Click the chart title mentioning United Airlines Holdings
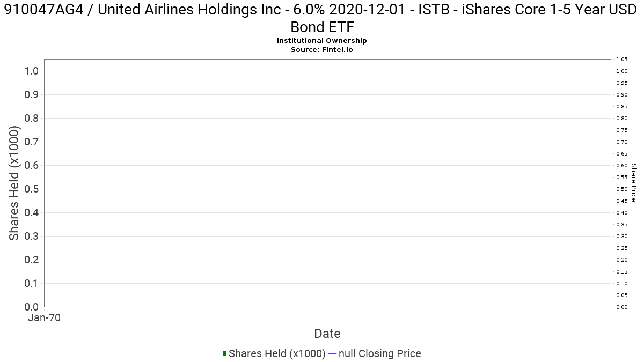The height and width of the screenshot is (362, 644). 322,19
